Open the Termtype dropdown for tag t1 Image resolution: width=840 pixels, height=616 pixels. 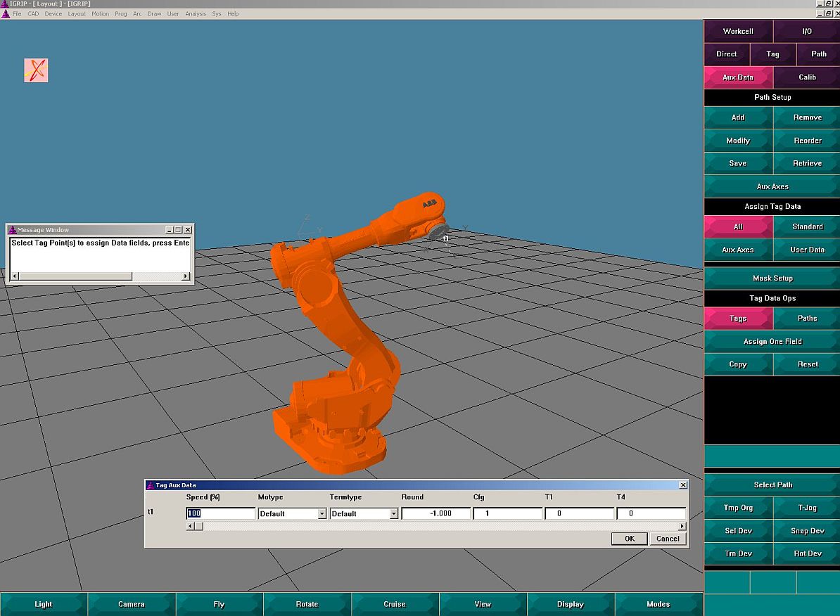point(393,514)
